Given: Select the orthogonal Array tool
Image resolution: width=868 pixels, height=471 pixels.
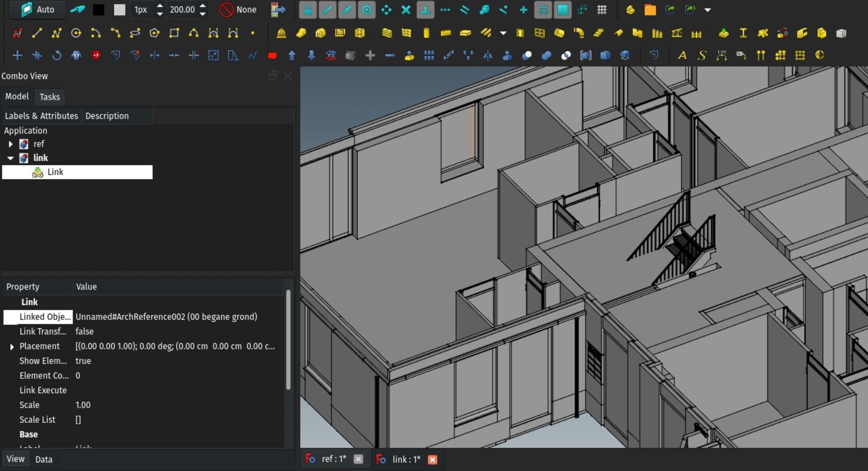Looking at the screenshot, I should tap(429, 55).
